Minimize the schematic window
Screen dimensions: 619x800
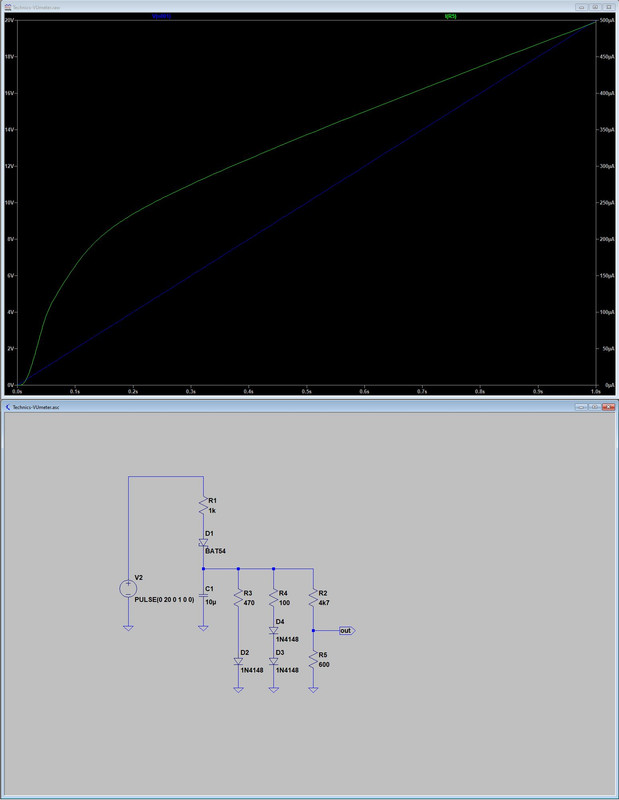581,407
